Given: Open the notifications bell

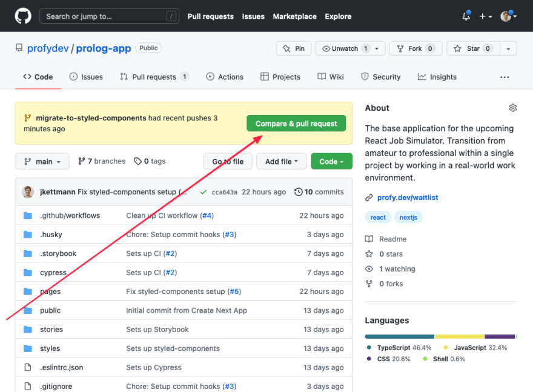Looking at the screenshot, I should 466,16.
